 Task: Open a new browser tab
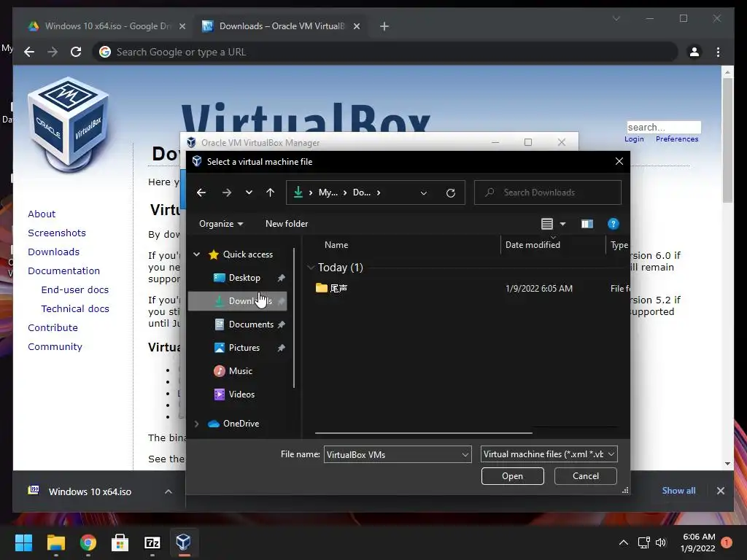tap(384, 26)
